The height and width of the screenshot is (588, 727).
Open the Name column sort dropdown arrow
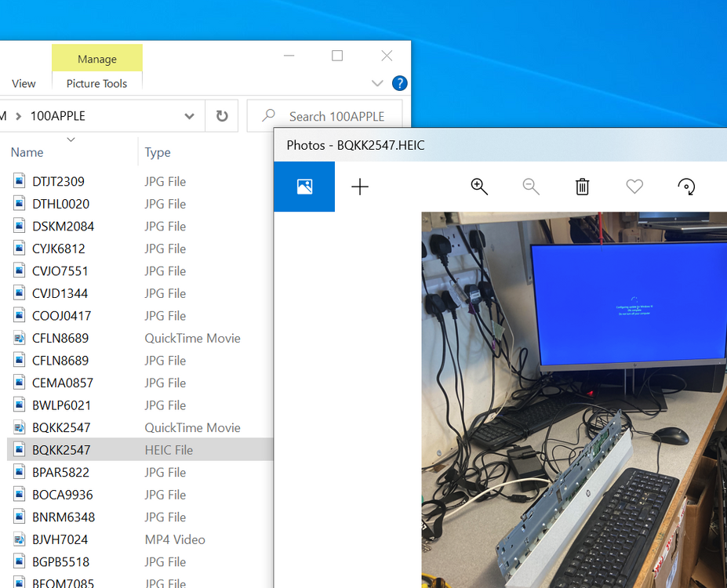(71, 140)
